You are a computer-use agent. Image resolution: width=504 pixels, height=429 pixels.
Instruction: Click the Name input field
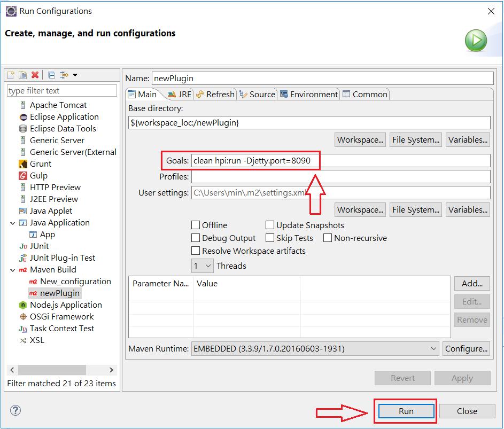pyautogui.click(x=323, y=79)
